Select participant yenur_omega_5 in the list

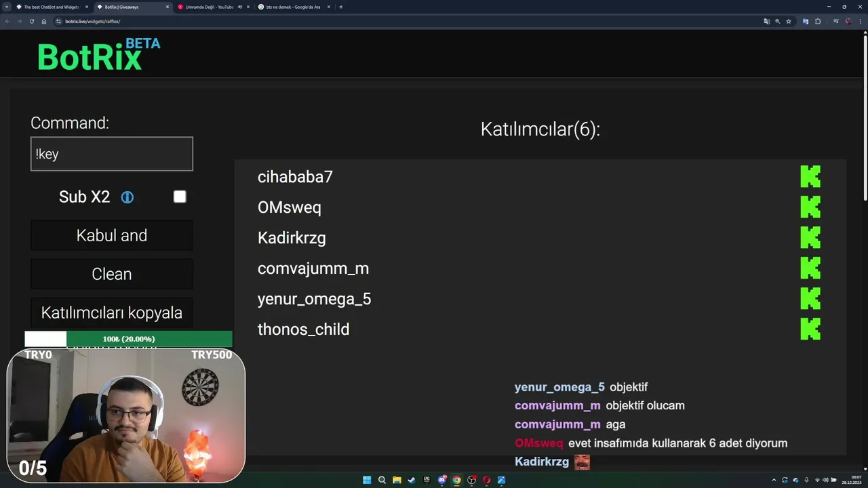coord(315,299)
